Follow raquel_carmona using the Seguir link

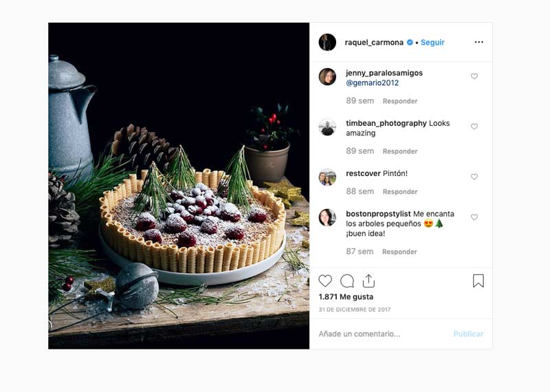pyautogui.click(x=432, y=42)
